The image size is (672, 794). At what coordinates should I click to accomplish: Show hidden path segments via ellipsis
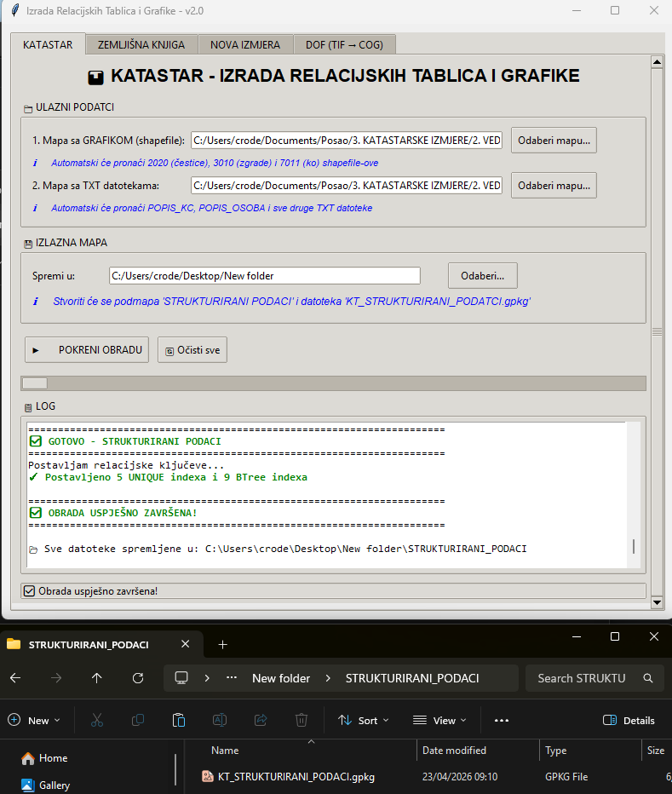[x=232, y=678]
